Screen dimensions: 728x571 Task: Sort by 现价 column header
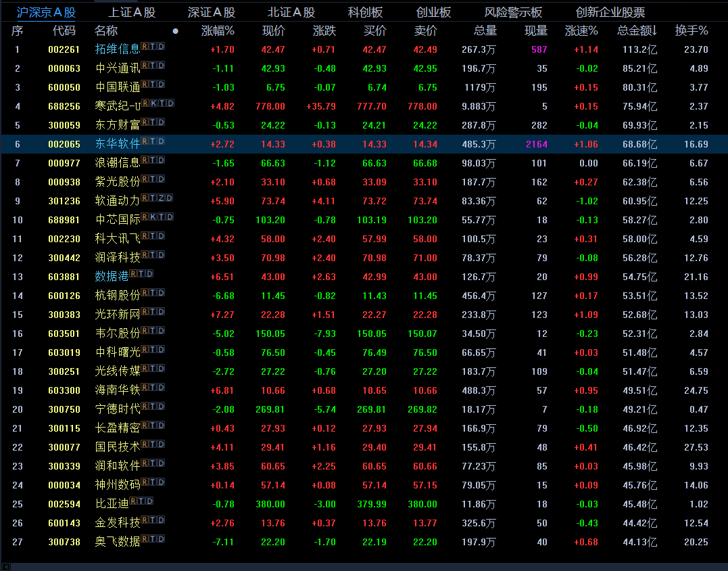click(274, 31)
